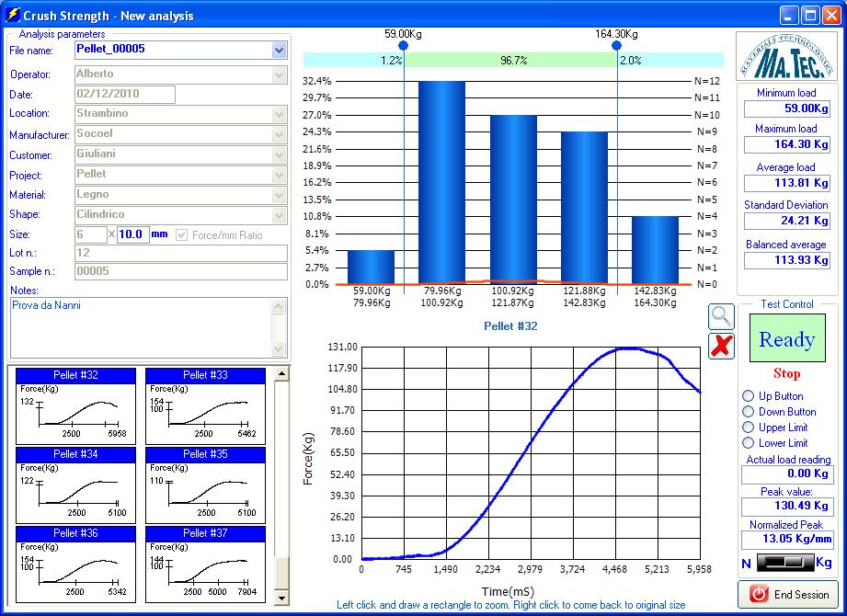Viewport: 847px width, 616px height.
Task: Click the red X delete icon
Action: coord(722,347)
